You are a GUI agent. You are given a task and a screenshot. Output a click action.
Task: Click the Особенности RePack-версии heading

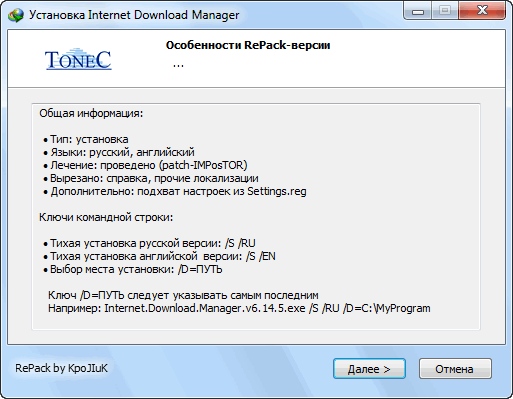click(x=248, y=45)
